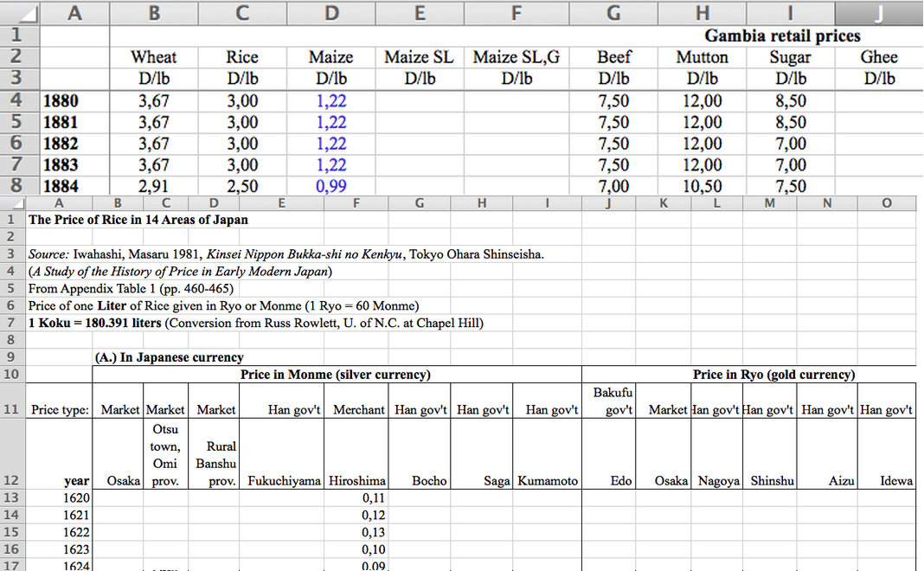Select the Source citation cell for Iwahashi
This screenshot has height=571, width=924.
pos(286,254)
